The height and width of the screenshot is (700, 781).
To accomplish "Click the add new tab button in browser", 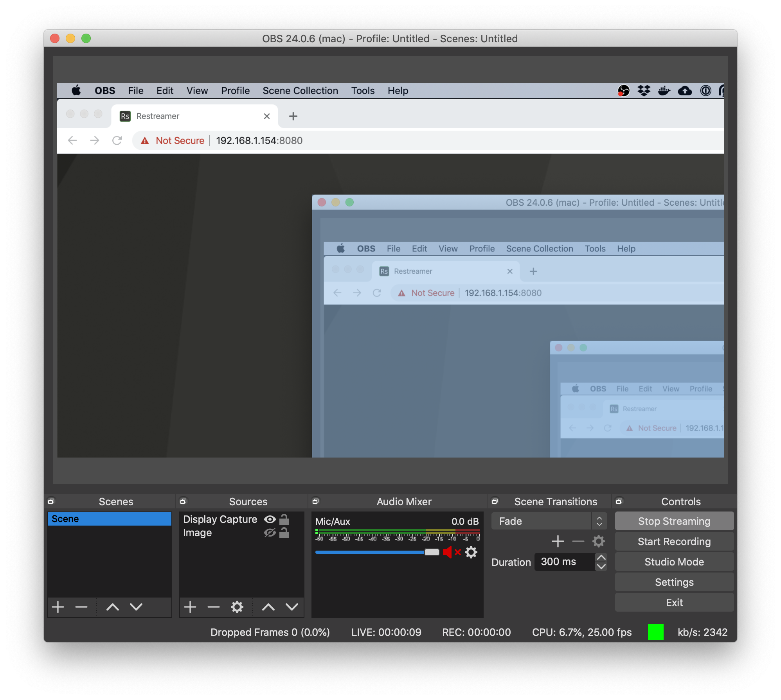I will [x=293, y=116].
